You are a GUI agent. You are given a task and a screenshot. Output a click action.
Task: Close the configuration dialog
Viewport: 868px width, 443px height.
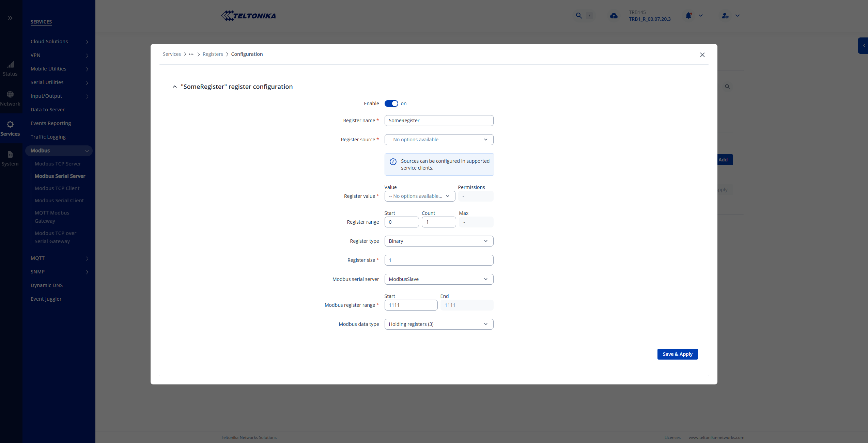pyautogui.click(x=702, y=55)
